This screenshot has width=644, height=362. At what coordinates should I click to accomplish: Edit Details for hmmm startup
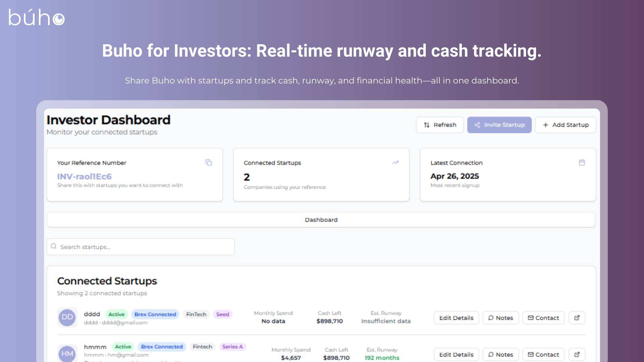456,354
